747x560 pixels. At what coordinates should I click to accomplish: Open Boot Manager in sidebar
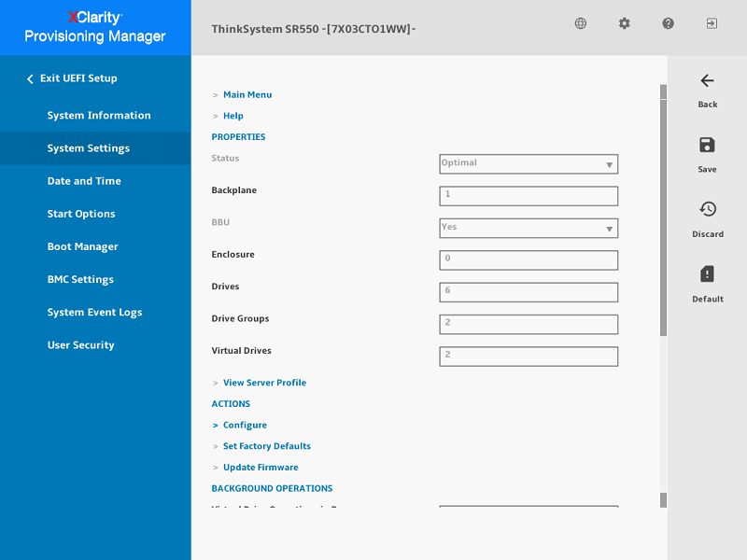click(82, 246)
